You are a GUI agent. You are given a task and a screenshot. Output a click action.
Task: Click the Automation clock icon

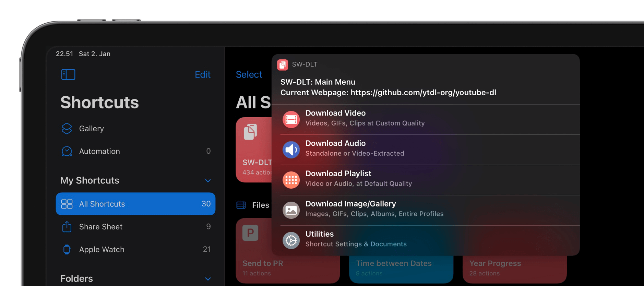point(67,151)
